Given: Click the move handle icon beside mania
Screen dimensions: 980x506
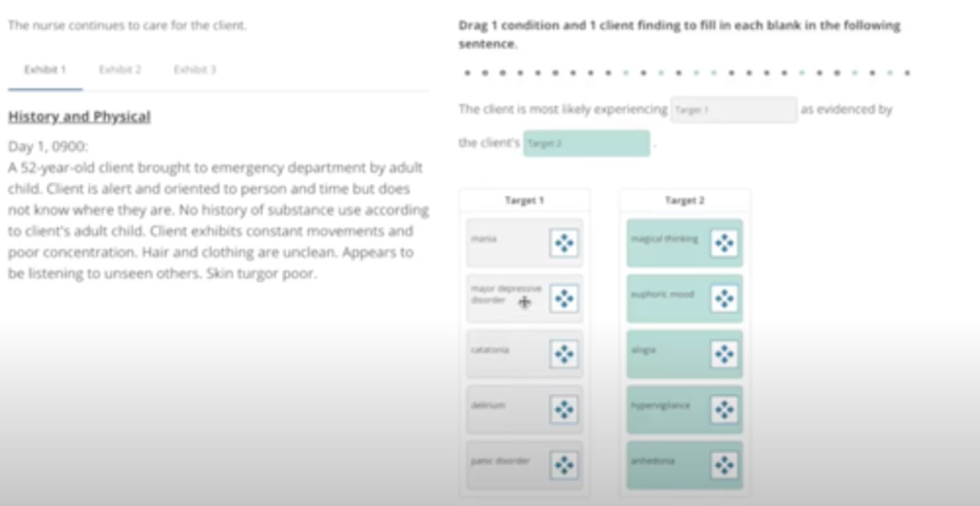Looking at the screenshot, I should tap(563, 243).
